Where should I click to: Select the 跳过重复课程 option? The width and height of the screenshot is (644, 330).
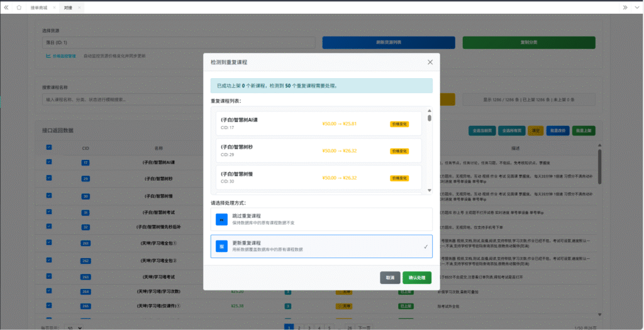click(321, 219)
